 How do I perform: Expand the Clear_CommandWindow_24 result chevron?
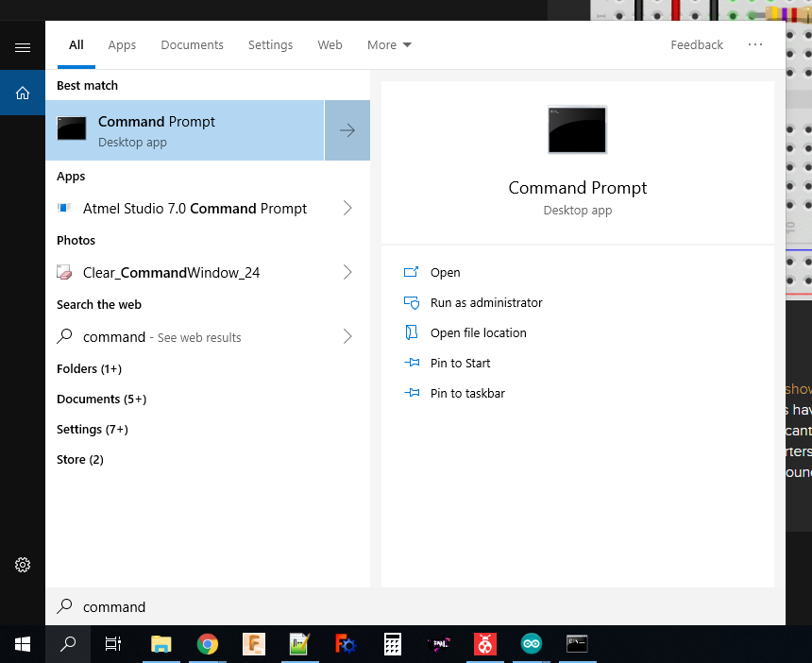click(347, 272)
